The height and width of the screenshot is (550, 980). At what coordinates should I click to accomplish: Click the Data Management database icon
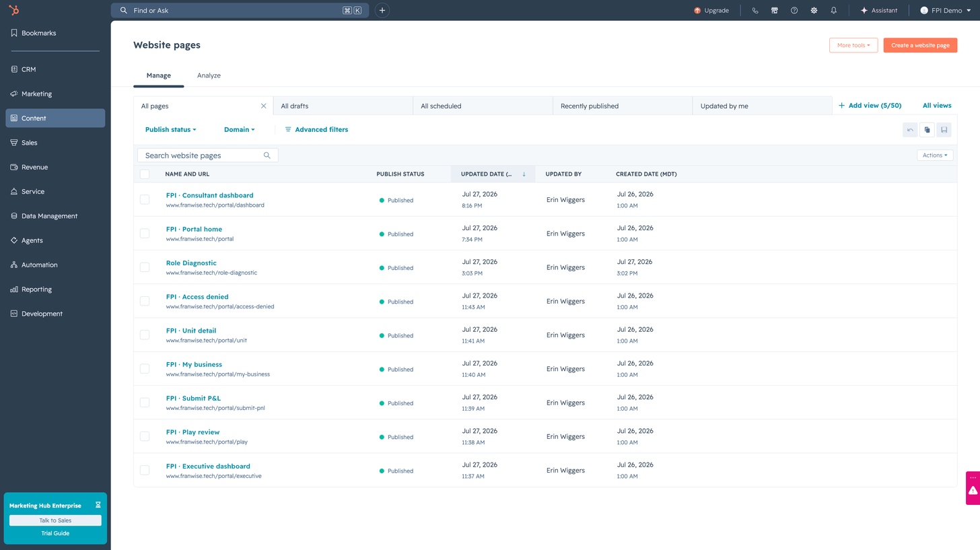pos(14,216)
